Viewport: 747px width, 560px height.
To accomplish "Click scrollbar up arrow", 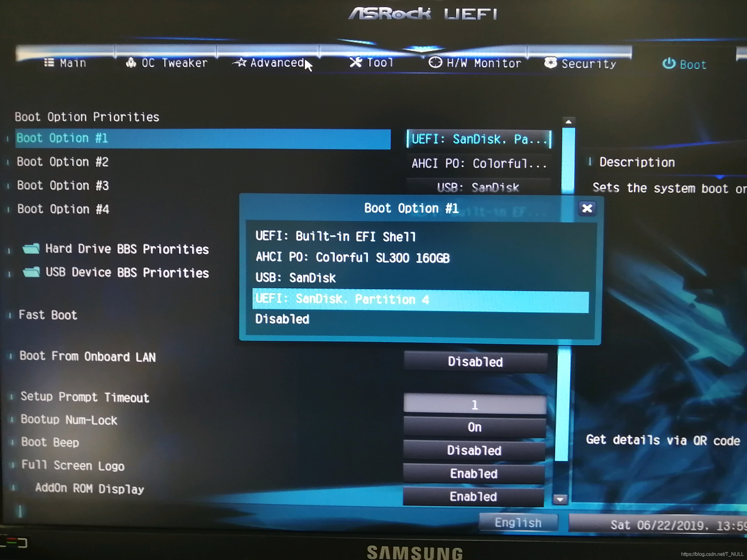I will pos(569,122).
